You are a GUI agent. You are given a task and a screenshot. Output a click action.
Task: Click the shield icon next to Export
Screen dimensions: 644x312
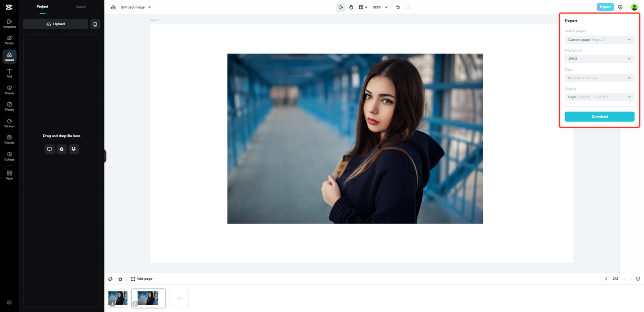620,7
